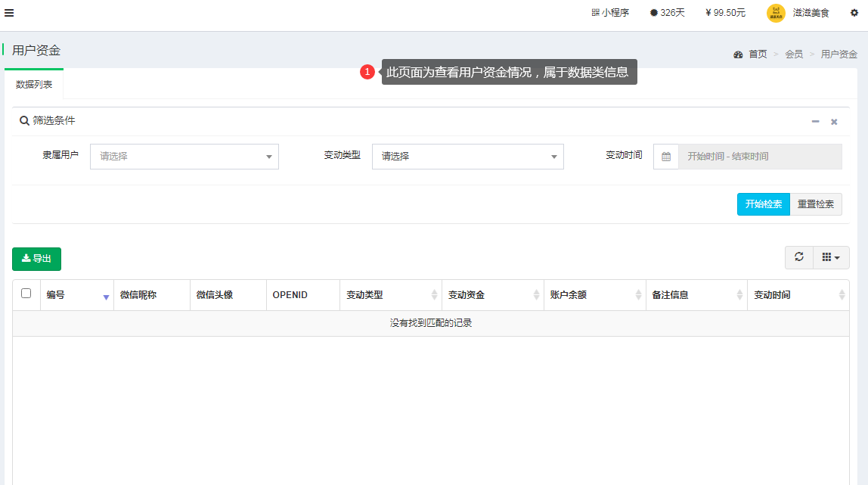Open the 滋滋美食 account name menu
This screenshot has width=868, height=485.
tap(811, 13)
